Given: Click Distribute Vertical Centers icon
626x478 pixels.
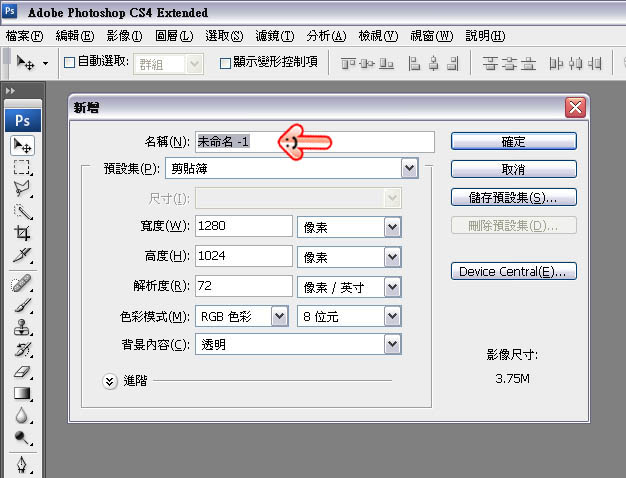Looking at the screenshot, I should coord(509,63).
